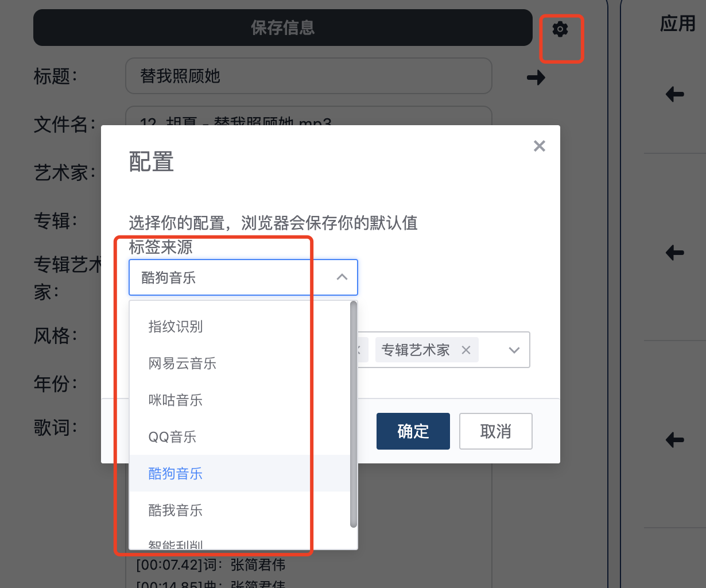Choose 网易云音乐 as the tag source
The height and width of the screenshot is (588, 706).
(182, 363)
